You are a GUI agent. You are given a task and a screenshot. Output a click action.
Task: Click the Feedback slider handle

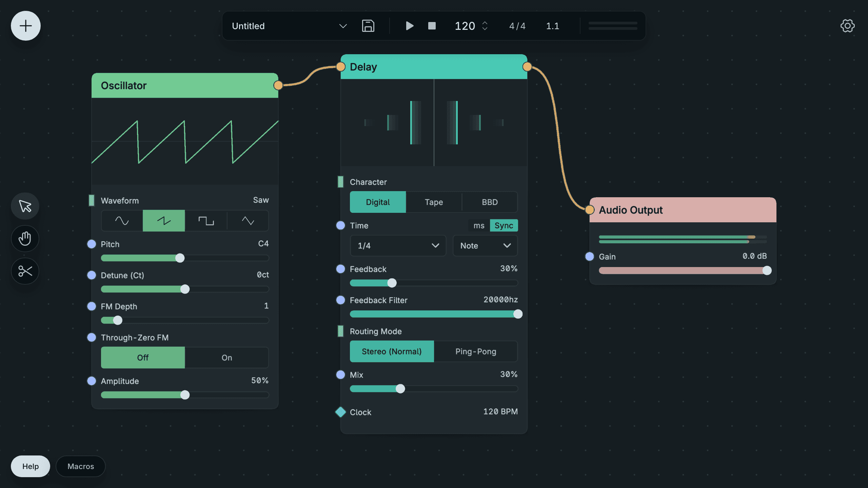click(x=392, y=283)
